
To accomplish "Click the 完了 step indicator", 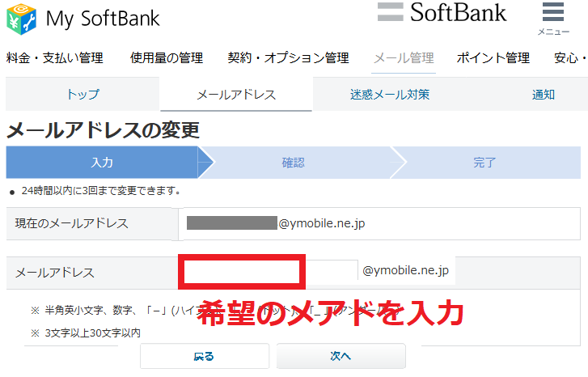I will (x=484, y=163).
